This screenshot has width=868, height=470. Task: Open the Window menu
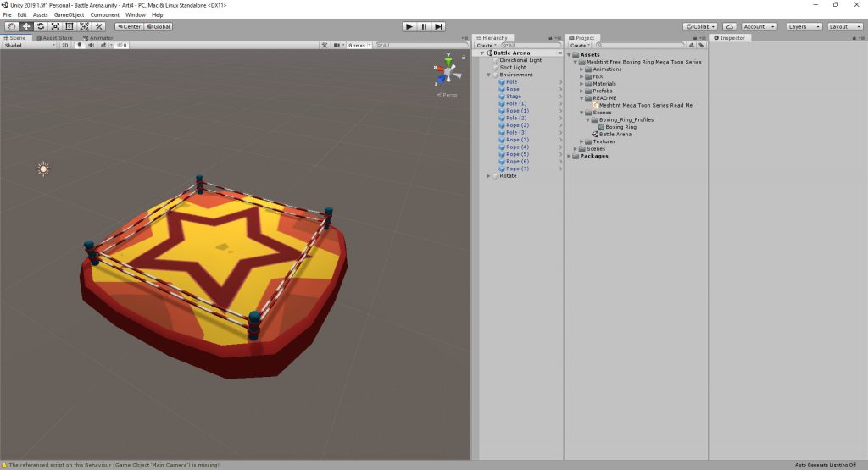tap(135, 15)
